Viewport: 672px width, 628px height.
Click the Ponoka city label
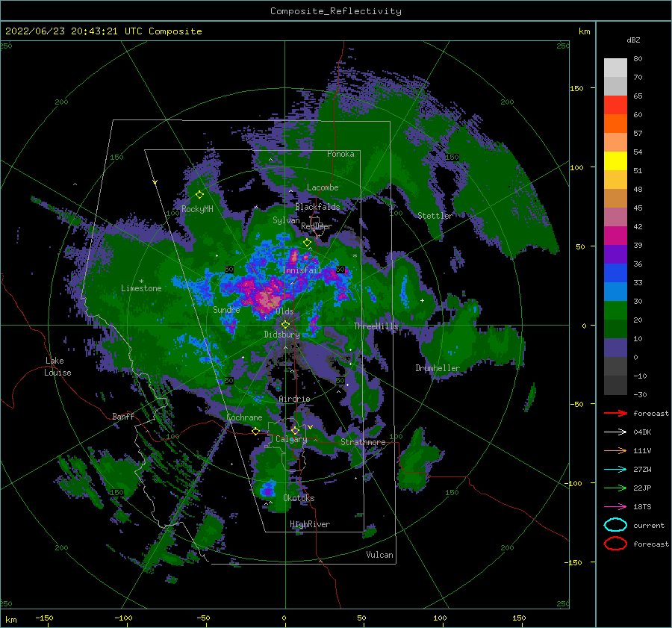point(340,154)
